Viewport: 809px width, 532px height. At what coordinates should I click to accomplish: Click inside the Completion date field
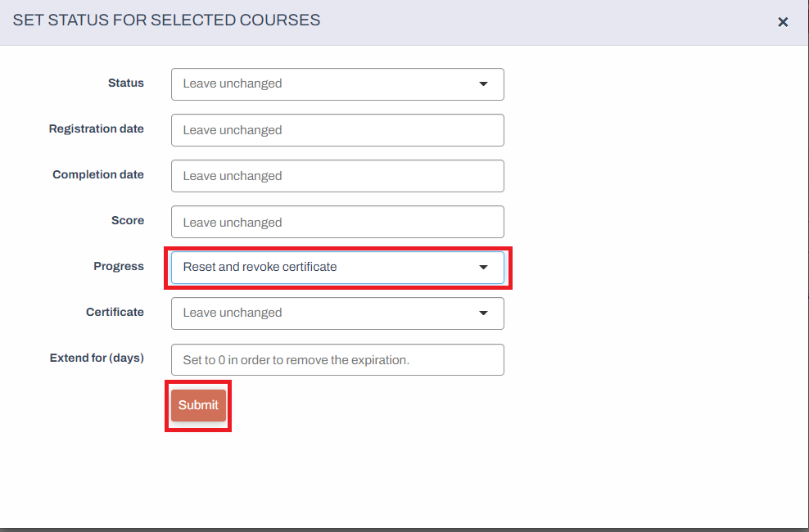337,176
